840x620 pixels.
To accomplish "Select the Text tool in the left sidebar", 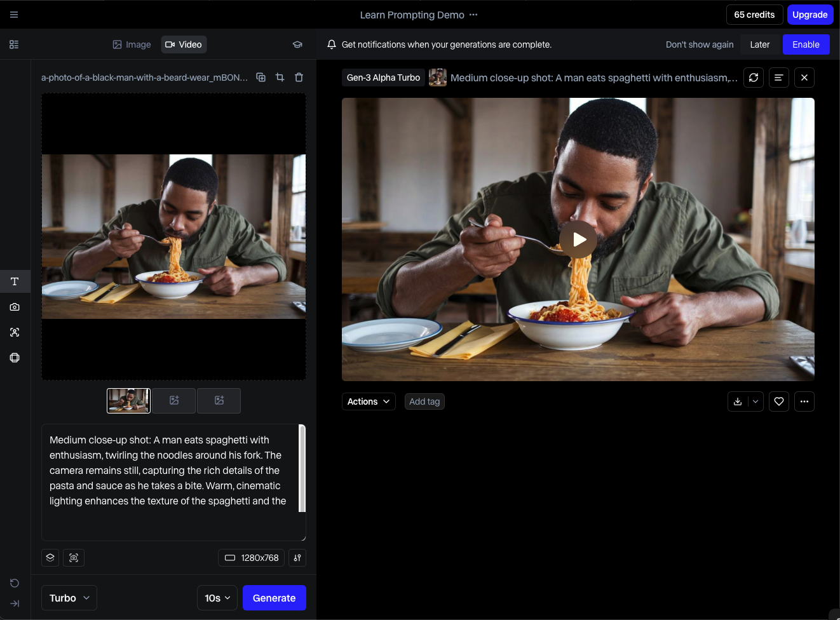I will (x=14, y=281).
